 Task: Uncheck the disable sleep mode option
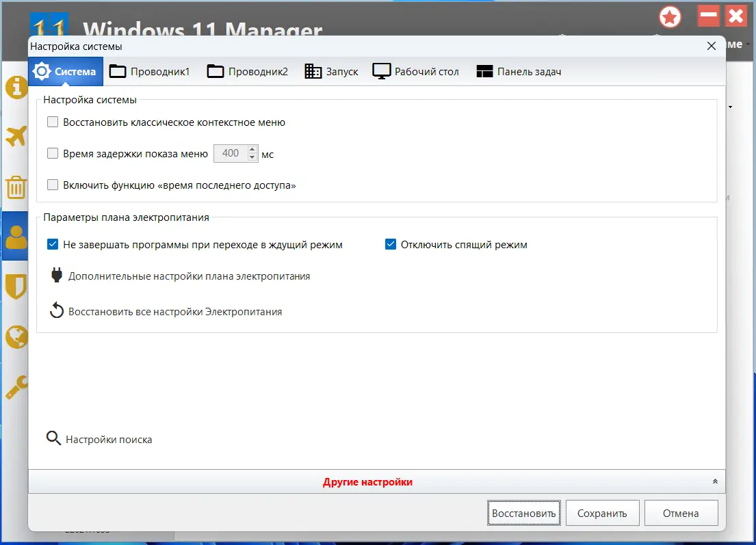pos(391,244)
